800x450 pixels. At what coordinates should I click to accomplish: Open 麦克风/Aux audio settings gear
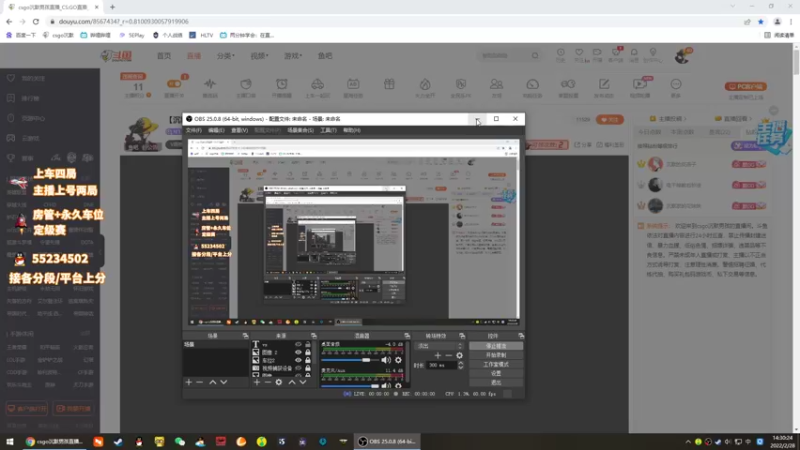click(x=398, y=386)
